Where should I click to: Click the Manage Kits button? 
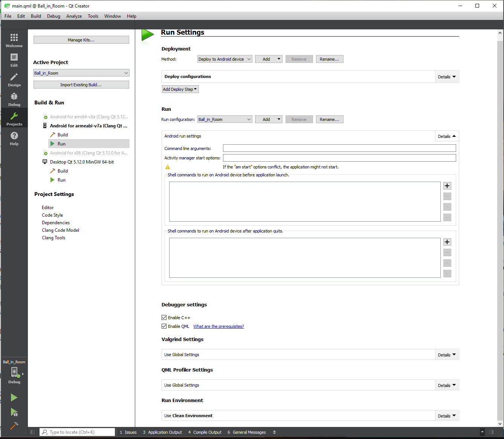coord(81,40)
